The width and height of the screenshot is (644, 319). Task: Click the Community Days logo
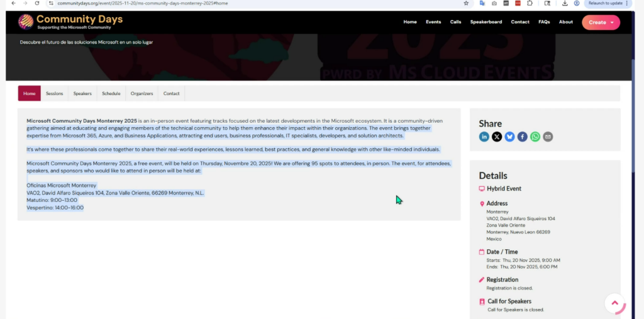70,22
